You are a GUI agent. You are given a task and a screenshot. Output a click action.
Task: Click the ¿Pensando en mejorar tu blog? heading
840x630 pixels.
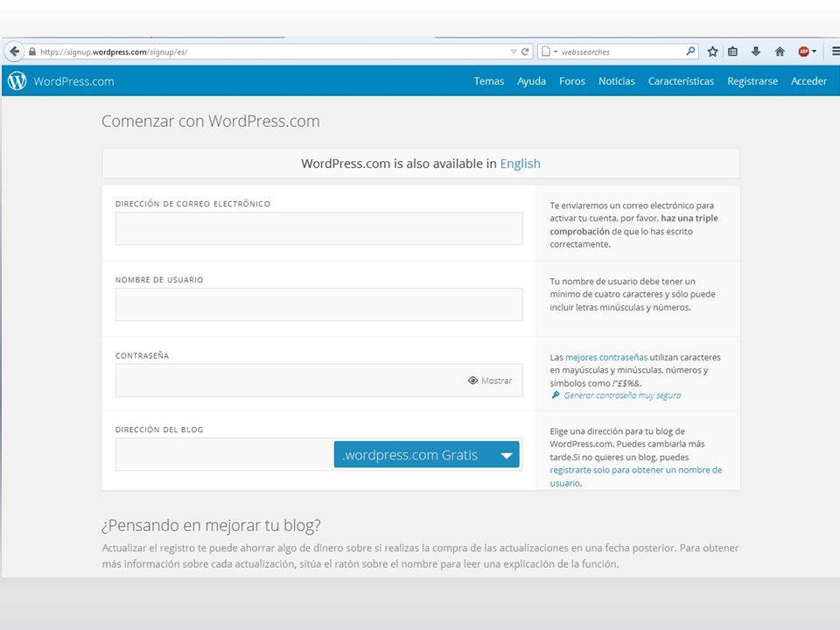tap(211, 526)
